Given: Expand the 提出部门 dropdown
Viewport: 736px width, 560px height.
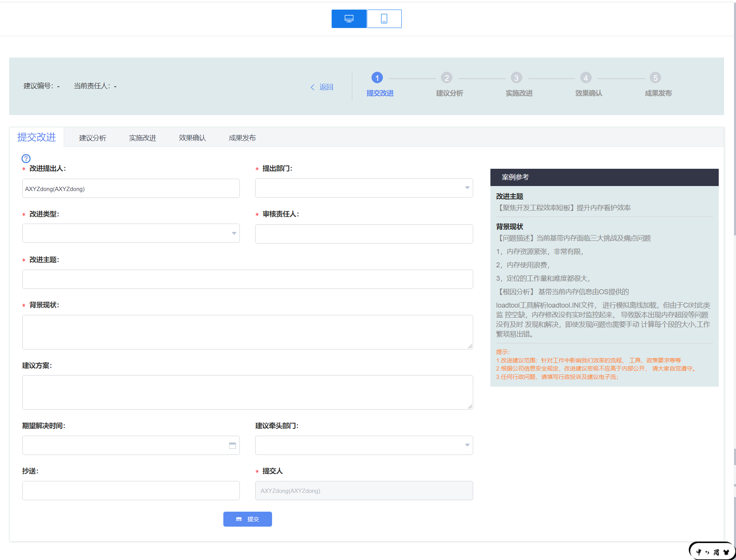Looking at the screenshot, I should pos(364,188).
